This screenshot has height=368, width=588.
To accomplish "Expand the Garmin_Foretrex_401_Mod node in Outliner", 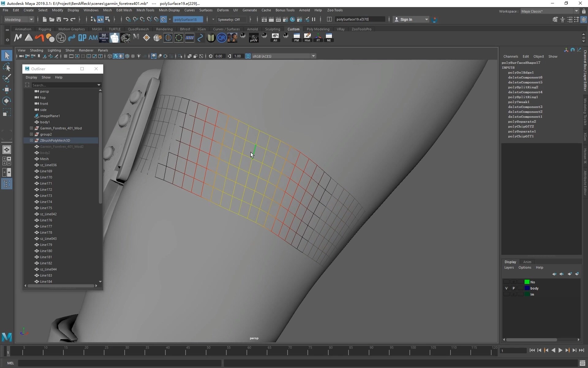I will tap(31, 128).
